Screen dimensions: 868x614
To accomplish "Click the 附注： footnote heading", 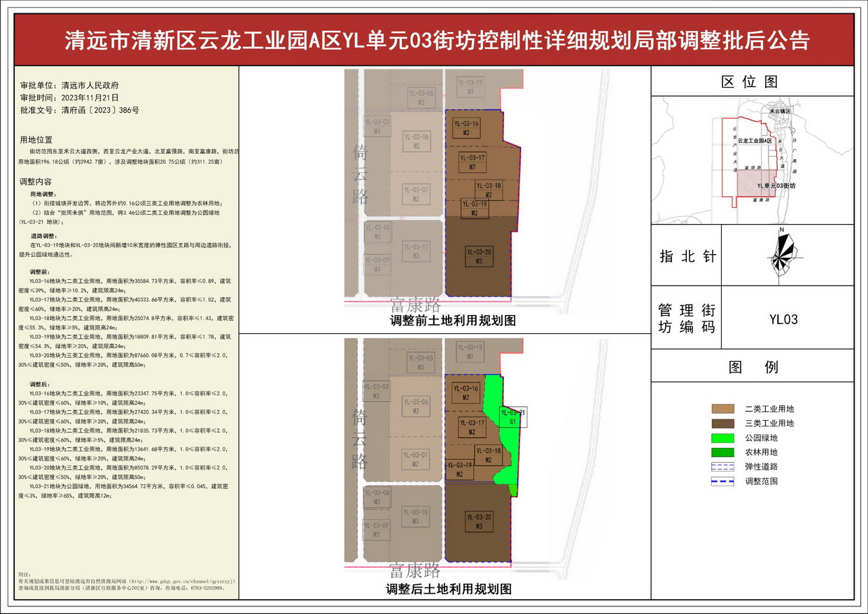I will point(25,573).
